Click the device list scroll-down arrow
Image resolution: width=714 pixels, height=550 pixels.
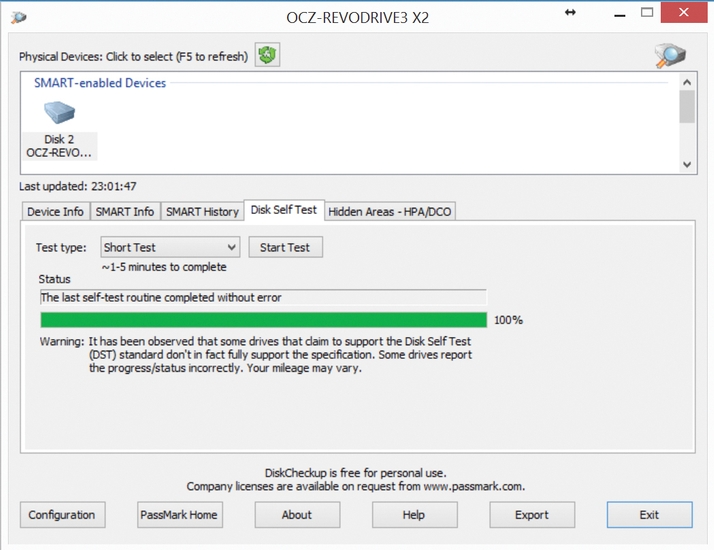[687, 164]
